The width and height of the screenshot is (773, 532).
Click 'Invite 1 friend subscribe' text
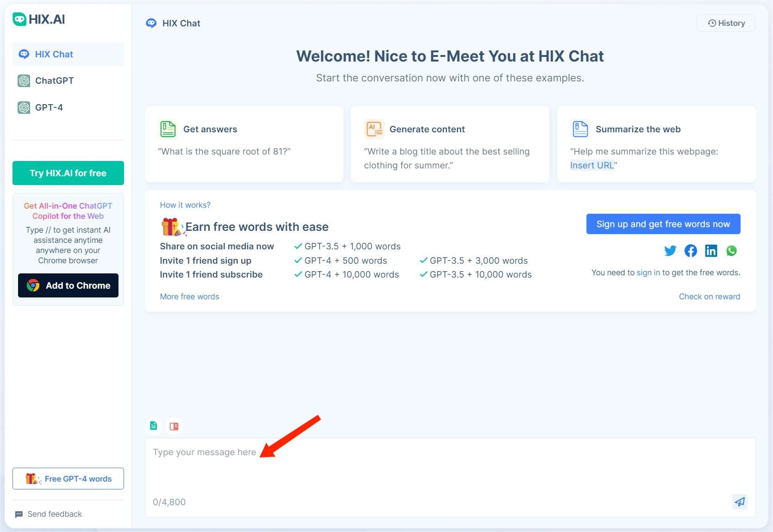coord(211,274)
